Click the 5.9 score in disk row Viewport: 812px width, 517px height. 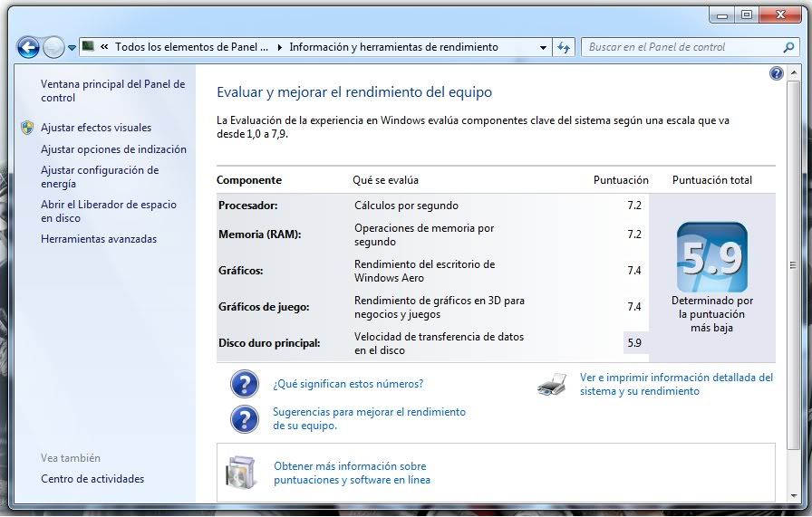click(x=634, y=343)
